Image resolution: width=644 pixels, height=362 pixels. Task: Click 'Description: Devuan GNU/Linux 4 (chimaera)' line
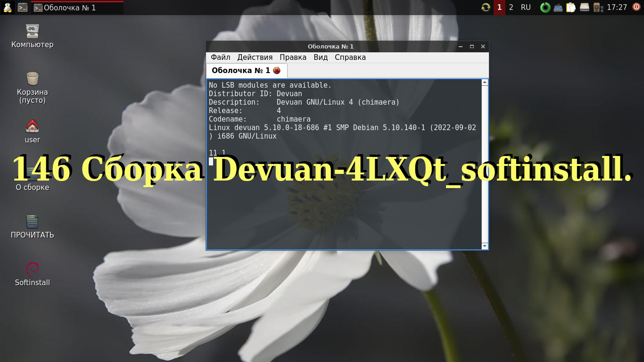[x=304, y=102]
